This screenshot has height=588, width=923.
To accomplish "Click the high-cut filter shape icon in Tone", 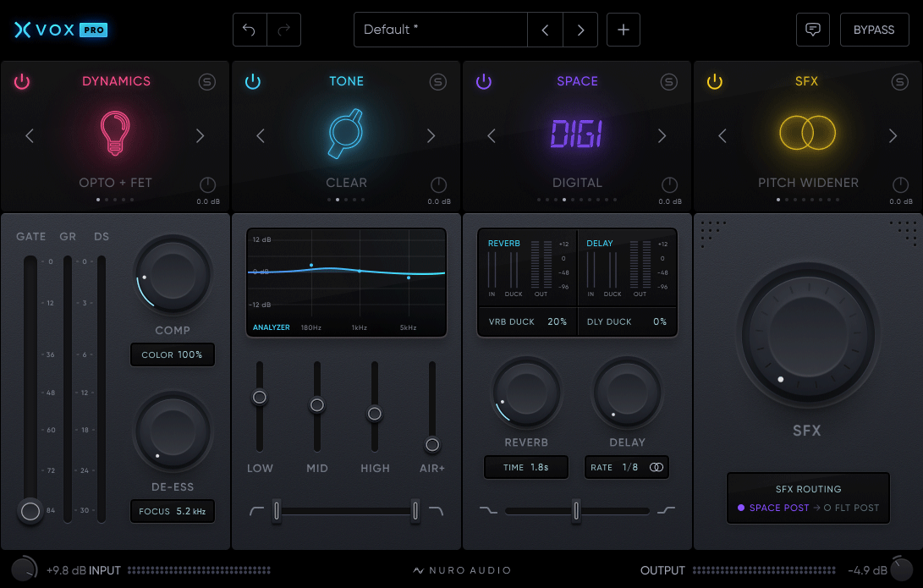I will click(437, 510).
